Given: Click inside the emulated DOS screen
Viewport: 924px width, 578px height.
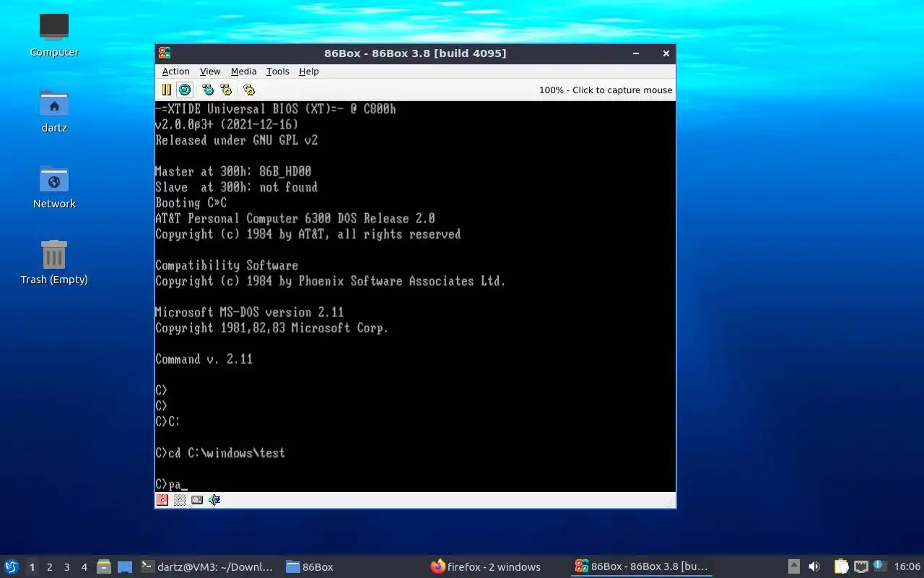Looking at the screenshot, I should pos(416,296).
